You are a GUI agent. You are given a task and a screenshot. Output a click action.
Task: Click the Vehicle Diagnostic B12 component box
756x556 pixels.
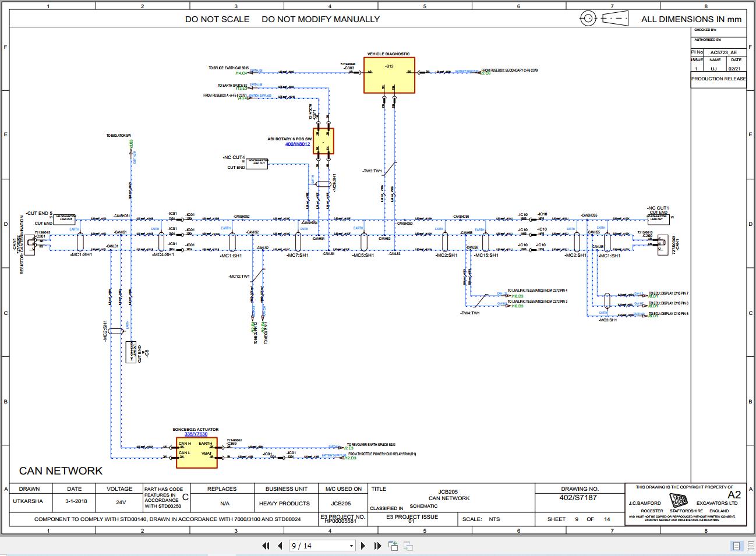click(390, 75)
